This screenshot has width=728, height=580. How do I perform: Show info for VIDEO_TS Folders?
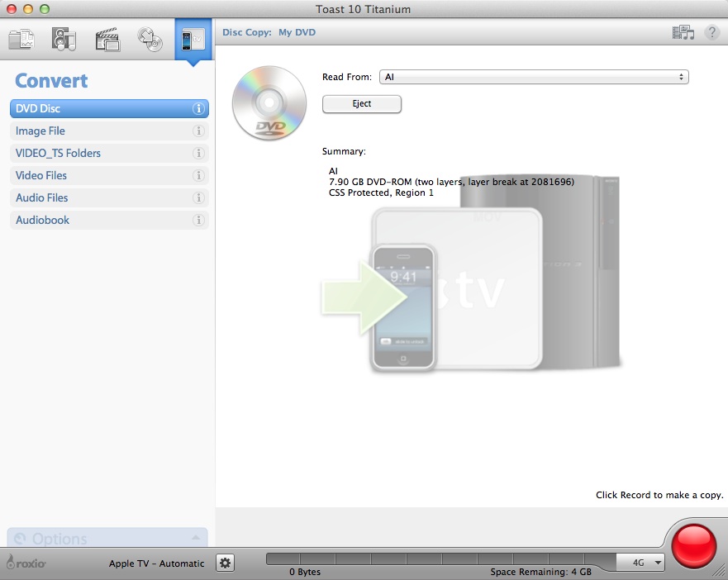point(198,153)
